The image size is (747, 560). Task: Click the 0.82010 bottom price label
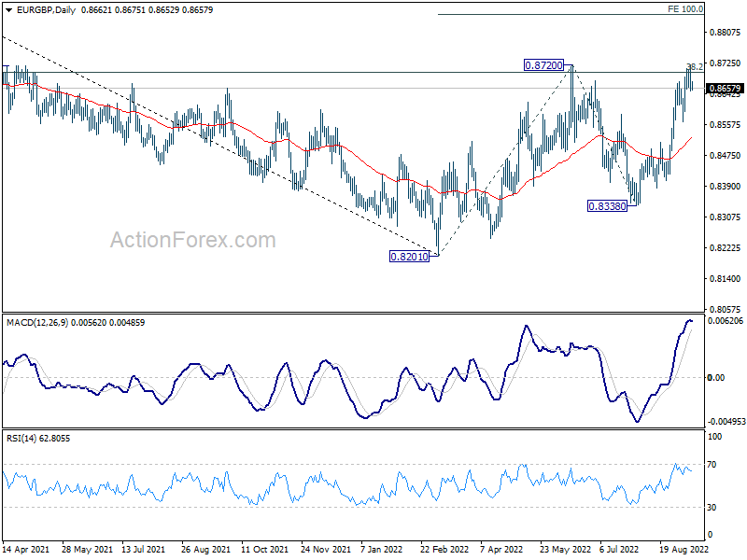(409, 256)
